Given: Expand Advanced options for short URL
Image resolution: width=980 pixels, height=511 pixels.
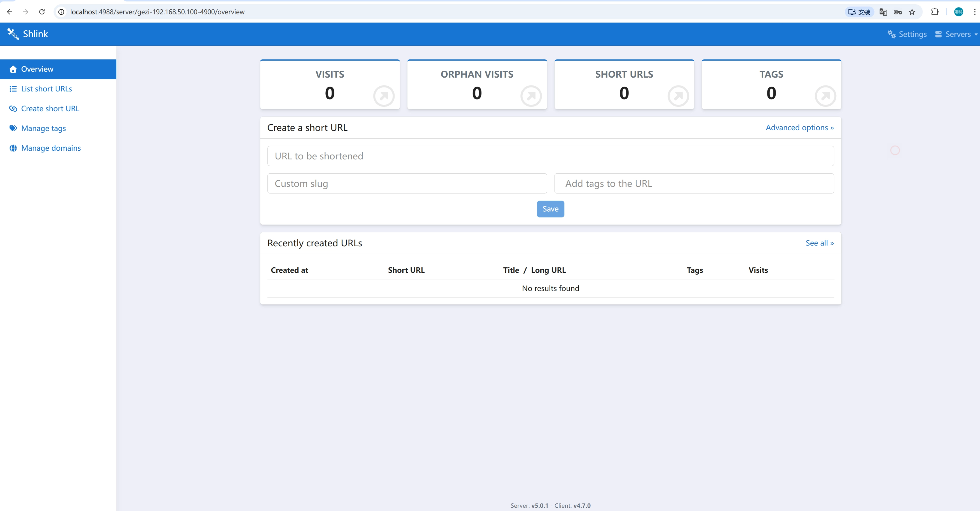Looking at the screenshot, I should coord(799,128).
